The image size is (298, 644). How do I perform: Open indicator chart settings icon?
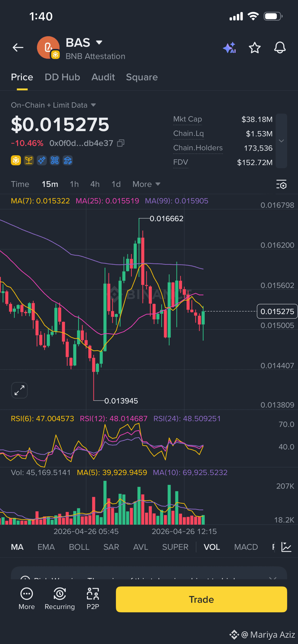tap(286, 547)
